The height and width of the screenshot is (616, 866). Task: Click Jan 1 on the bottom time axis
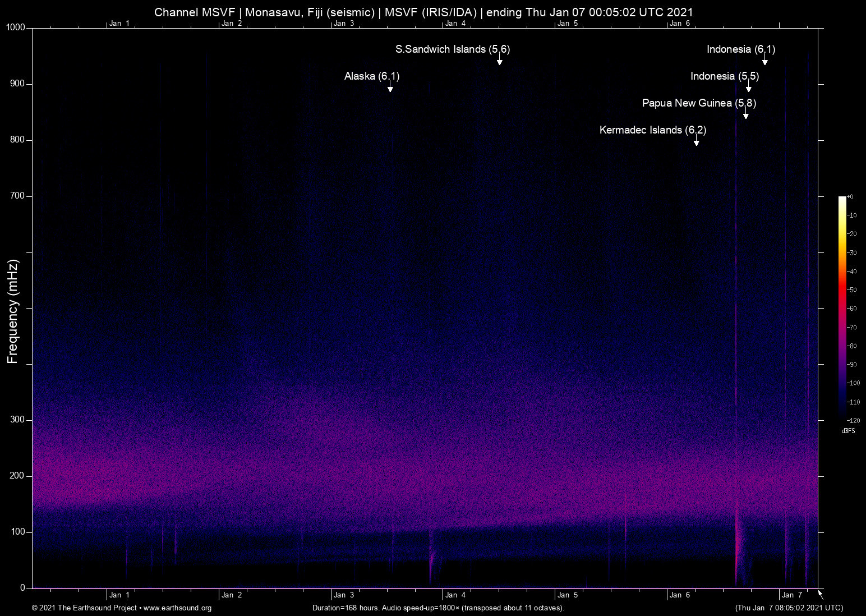click(119, 595)
